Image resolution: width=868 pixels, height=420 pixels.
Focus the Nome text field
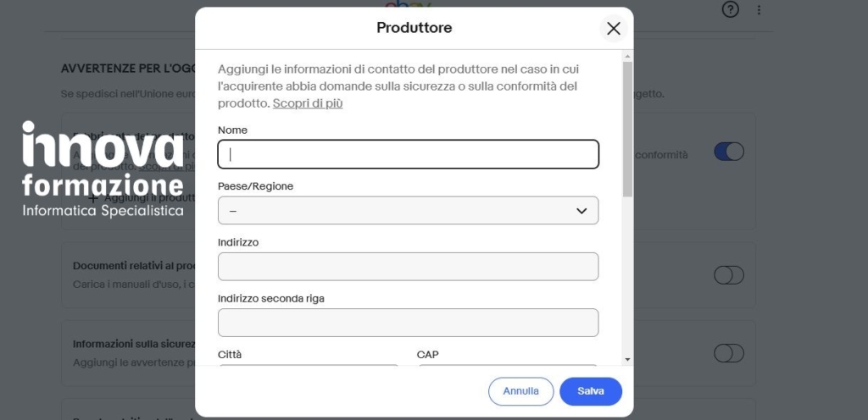click(x=408, y=154)
